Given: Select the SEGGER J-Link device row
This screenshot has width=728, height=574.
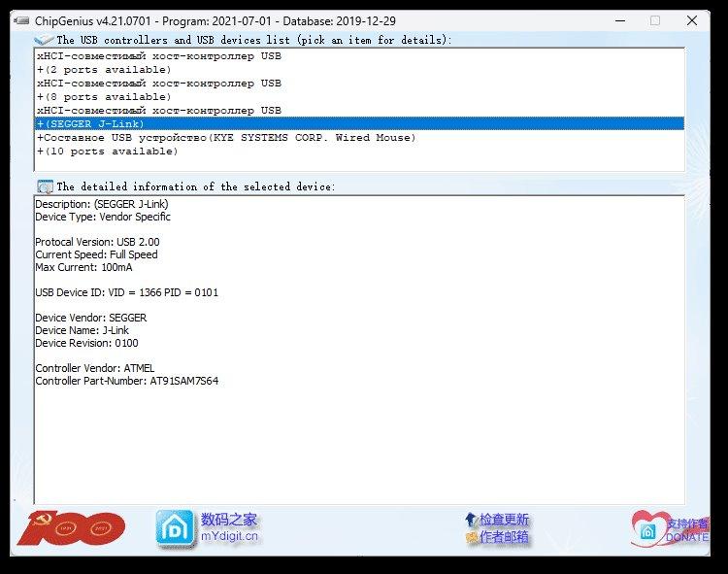Looking at the screenshot, I should 359,123.
